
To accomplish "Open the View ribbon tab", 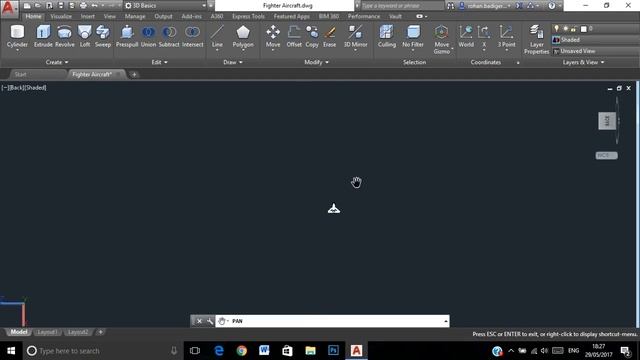I will [x=110, y=16].
